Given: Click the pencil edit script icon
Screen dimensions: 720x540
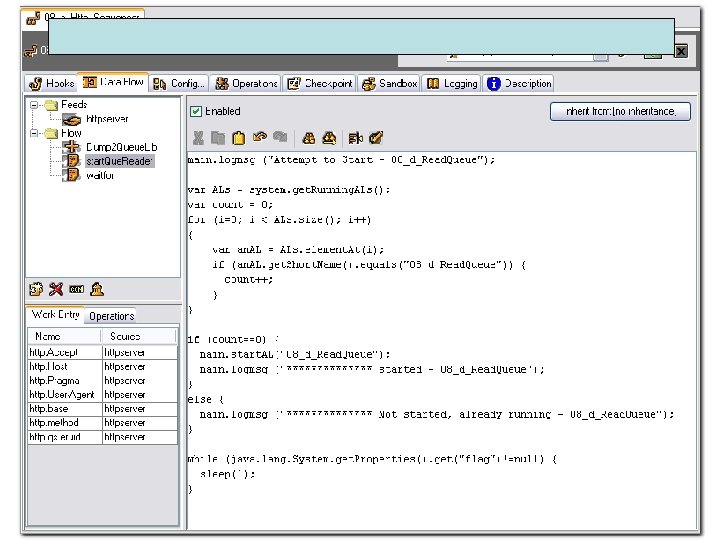Looking at the screenshot, I should (376, 137).
